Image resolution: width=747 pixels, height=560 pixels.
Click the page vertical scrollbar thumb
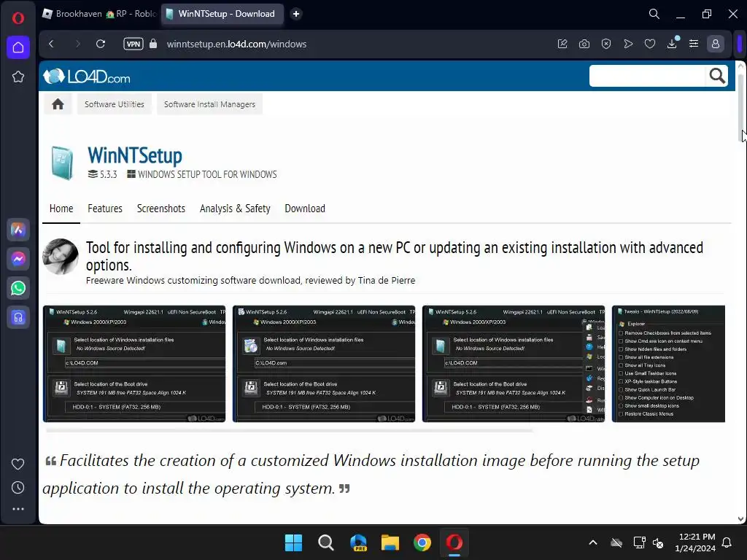pos(741,106)
